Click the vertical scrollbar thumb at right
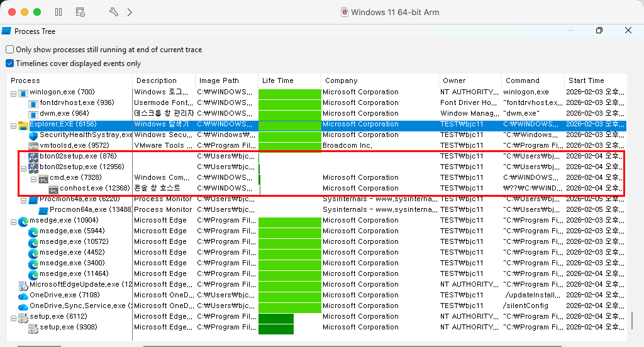 coord(632,321)
